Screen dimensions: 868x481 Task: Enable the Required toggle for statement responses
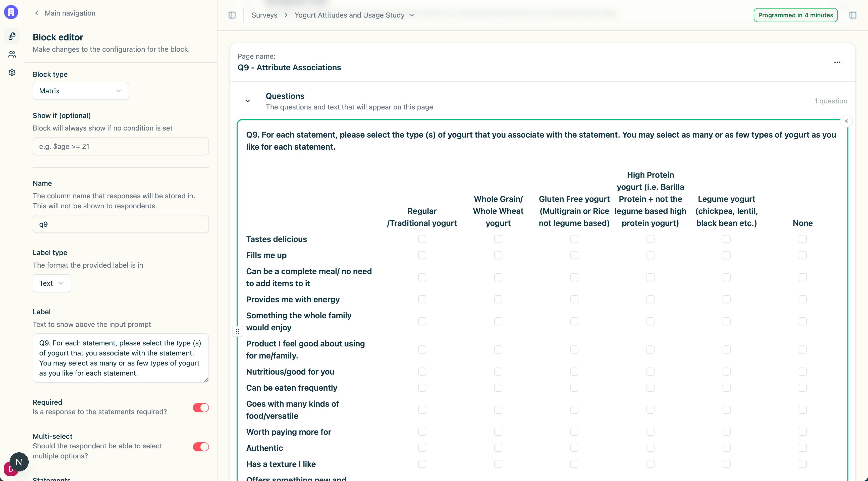click(200, 408)
